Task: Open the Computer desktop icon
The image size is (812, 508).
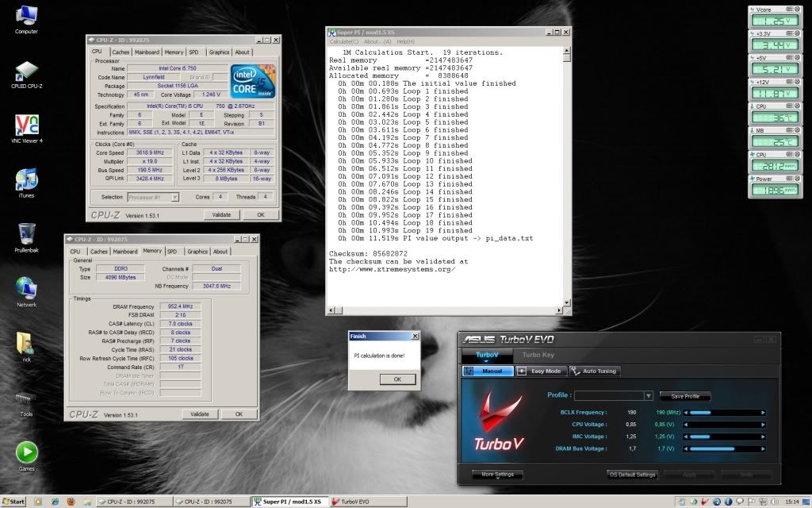Action: coord(26,16)
